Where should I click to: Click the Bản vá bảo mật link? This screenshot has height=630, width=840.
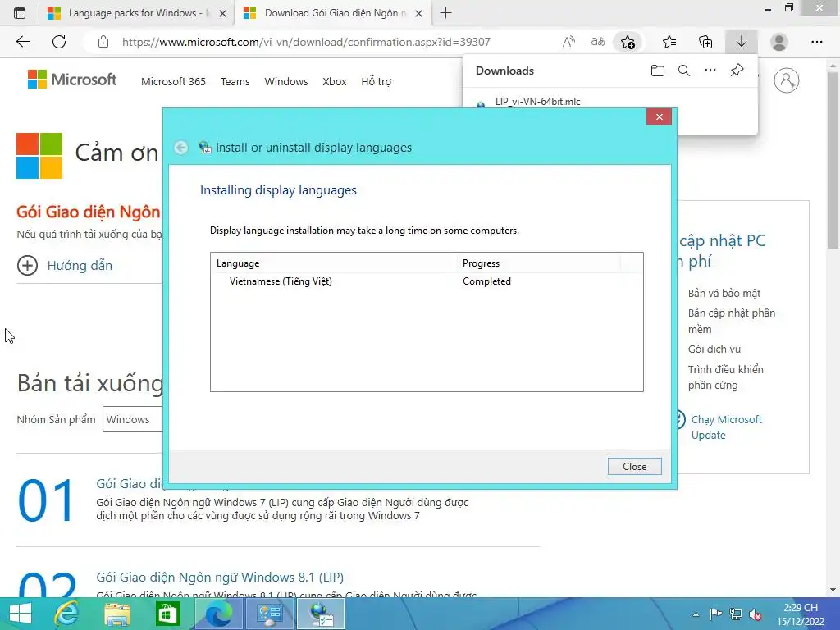coord(724,293)
